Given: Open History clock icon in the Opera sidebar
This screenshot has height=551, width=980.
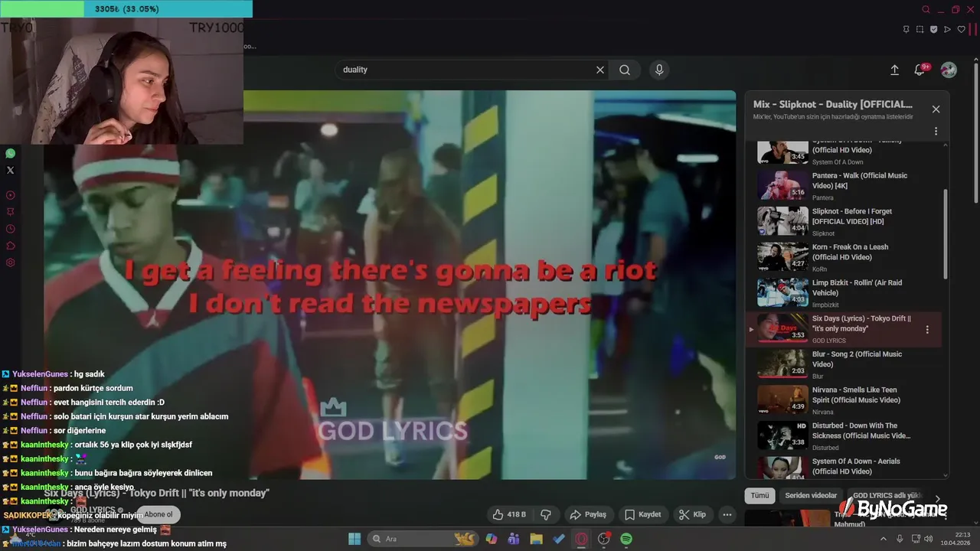Looking at the screenshot, I should coord(10,229).
